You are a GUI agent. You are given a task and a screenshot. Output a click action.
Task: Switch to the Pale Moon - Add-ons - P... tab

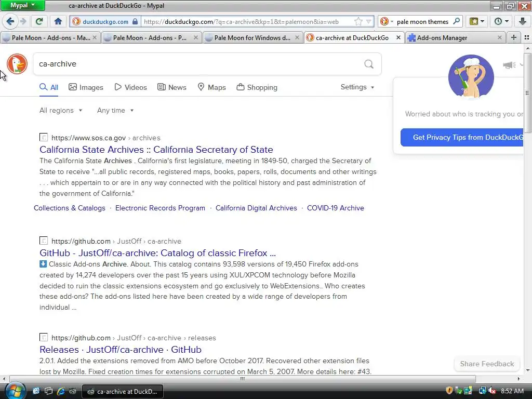pos(151,37)
